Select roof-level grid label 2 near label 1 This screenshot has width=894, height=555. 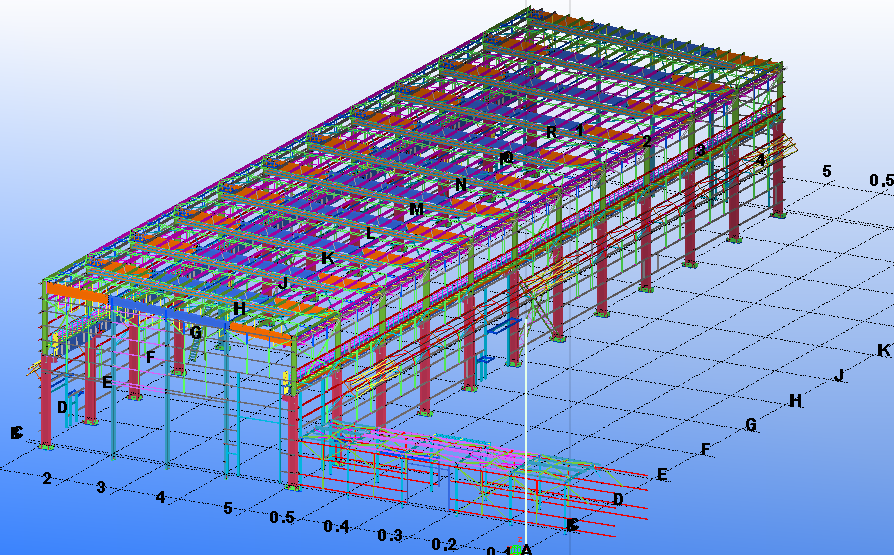(647, 141)
